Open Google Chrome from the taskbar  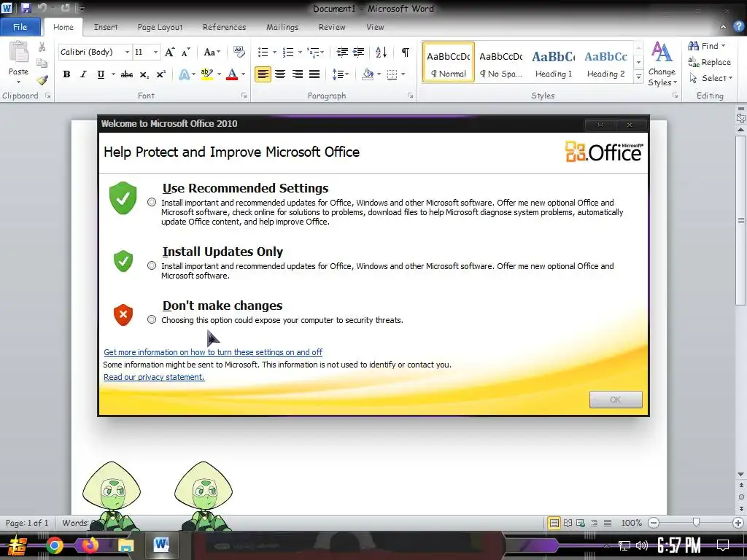tap(54, 545)
